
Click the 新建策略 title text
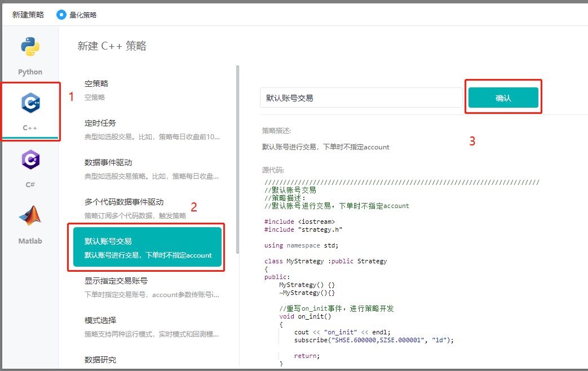pyautogui.click(x=28, y=15)
